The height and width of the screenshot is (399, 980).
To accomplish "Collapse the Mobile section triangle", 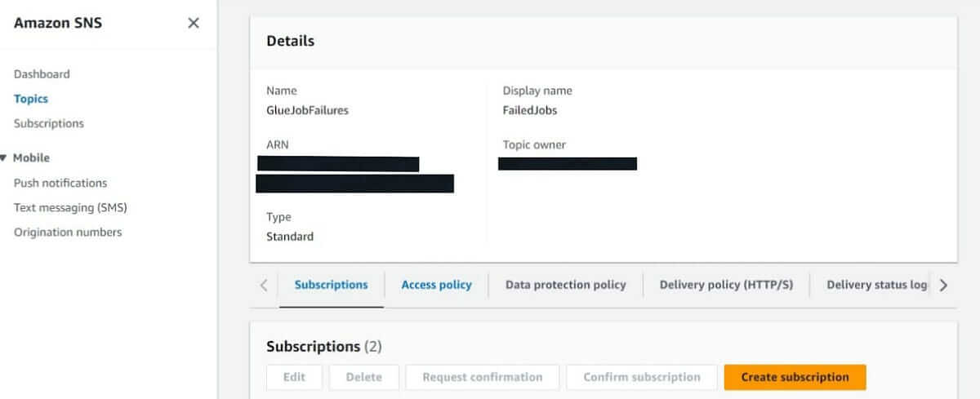I will pyautogui.click(x=4, y=157).
